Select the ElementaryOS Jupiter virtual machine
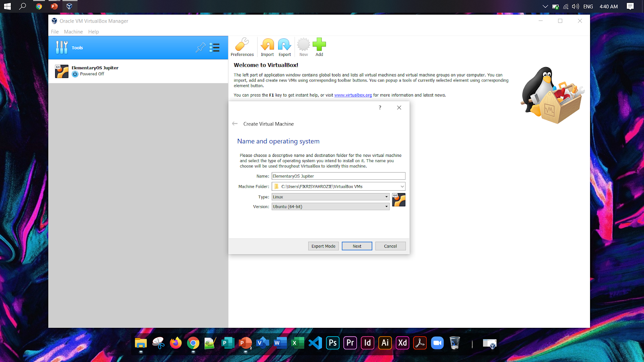Viewport: 644px width, 362px height. (x=138, y=71)
